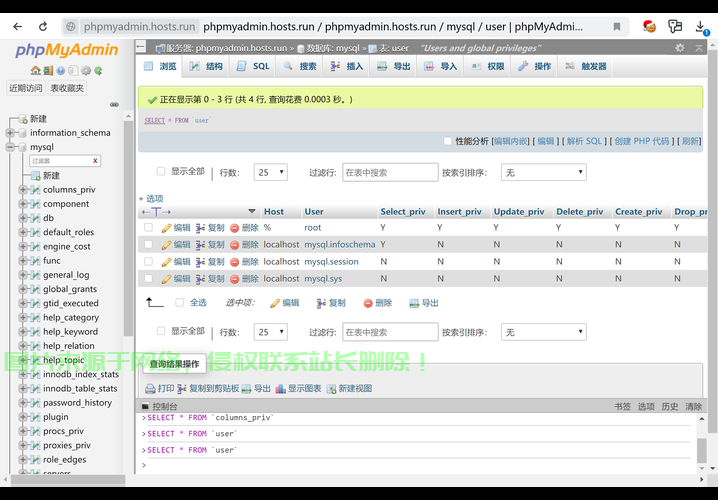
Task: Toggle the profiling checkbox
Action: point(447,141)
